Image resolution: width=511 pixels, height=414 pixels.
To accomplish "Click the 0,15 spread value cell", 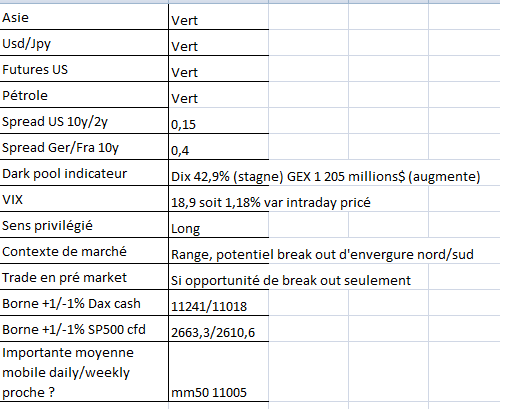I will [219, 121].
